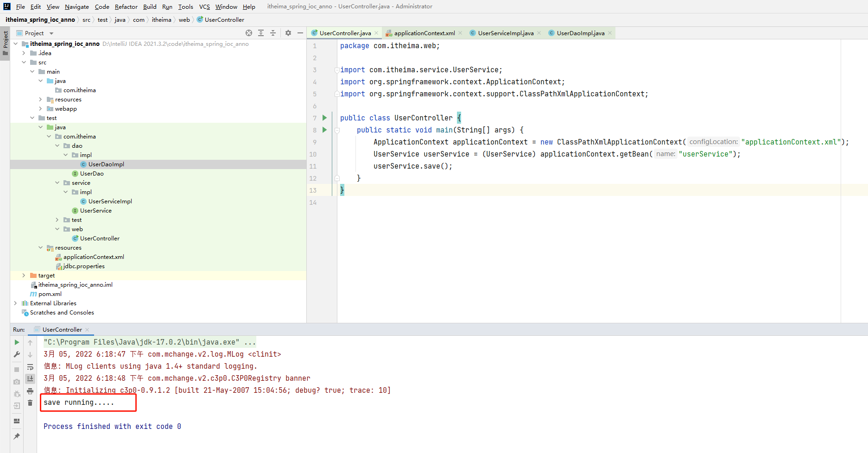Open the Navigate menu
The width and height of the screenshot is (868, 453).
tap(77, 6)
